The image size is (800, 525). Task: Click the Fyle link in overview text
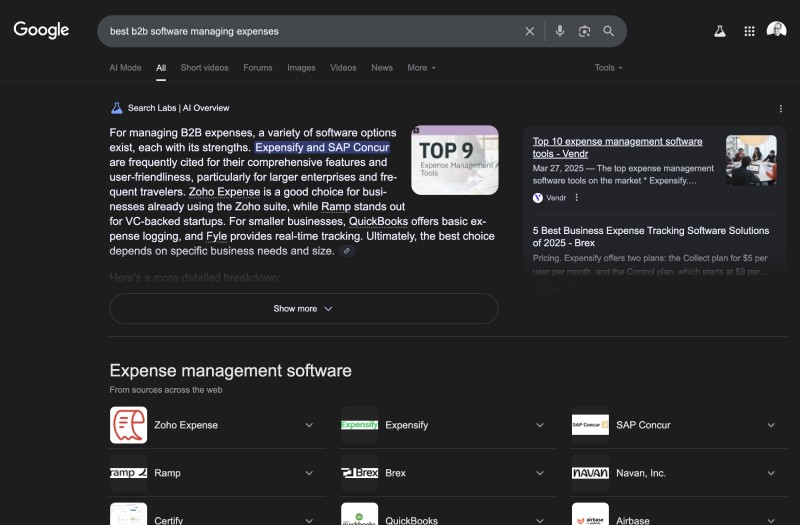216,236
